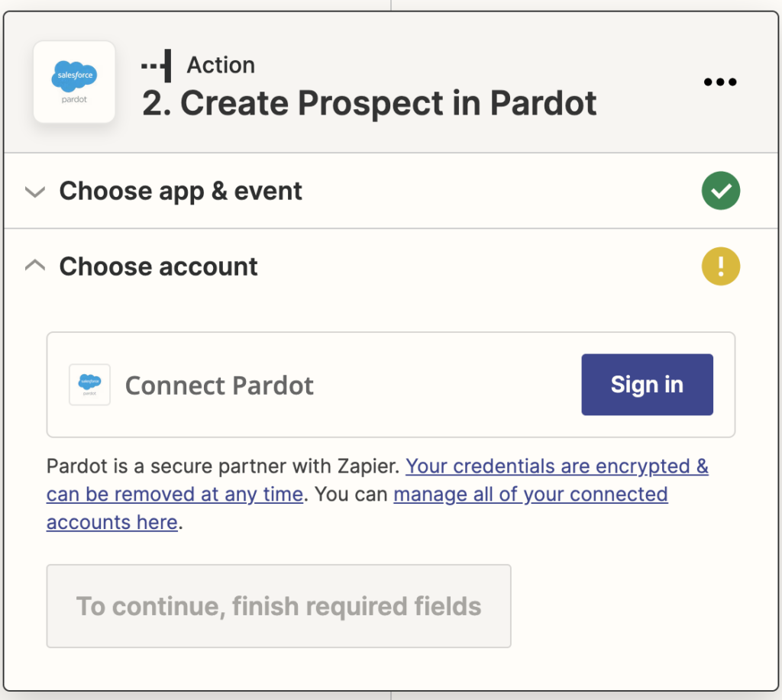Click the disabled To continue button
The width and height of the screenshot is (782, 700).
tap(279, 605)
